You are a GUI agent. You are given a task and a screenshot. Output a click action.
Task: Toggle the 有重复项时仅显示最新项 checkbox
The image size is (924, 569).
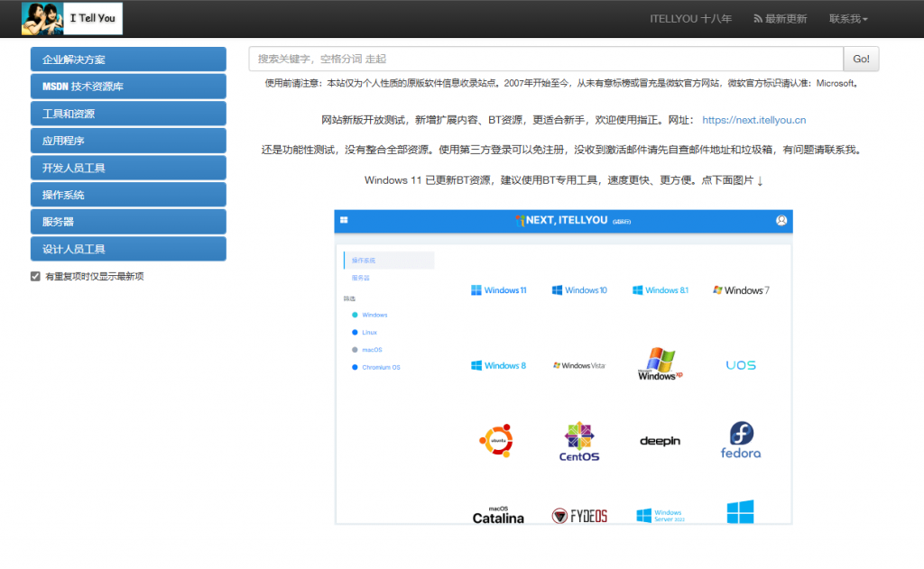(34, 276)
